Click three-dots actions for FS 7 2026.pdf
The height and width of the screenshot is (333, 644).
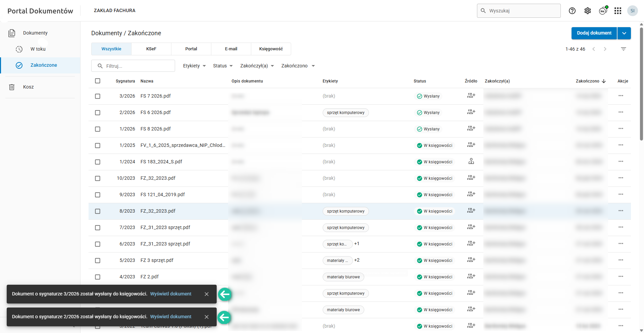[x=621, y=96]
